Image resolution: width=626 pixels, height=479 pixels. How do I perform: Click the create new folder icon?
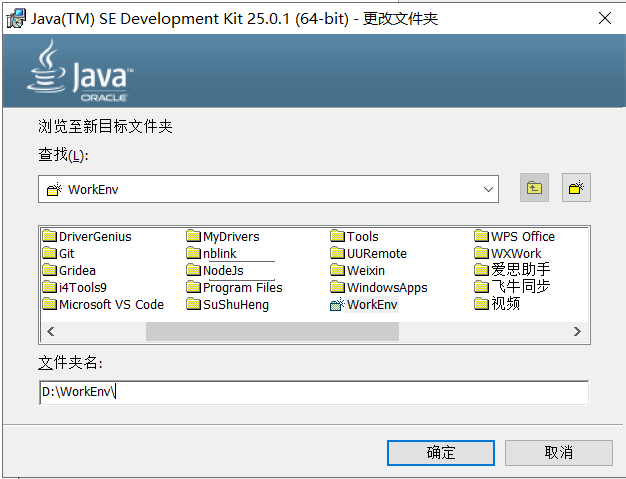(x=576, y=187)
